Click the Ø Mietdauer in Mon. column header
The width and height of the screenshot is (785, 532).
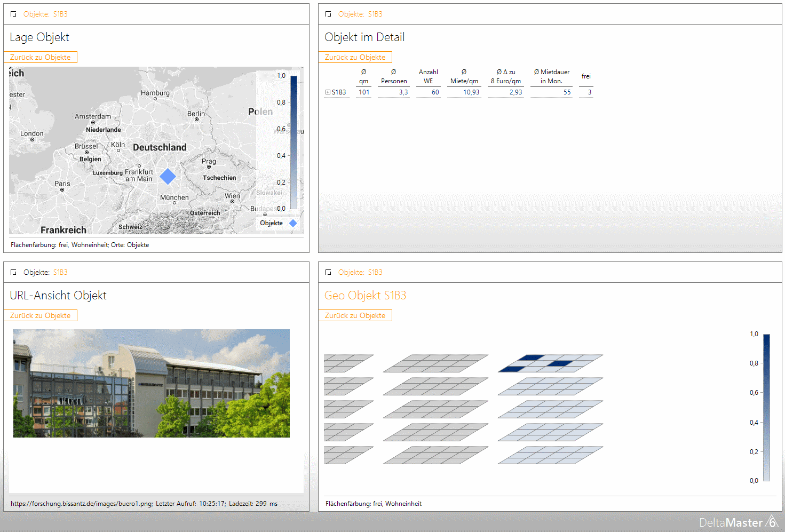[552, 76]
